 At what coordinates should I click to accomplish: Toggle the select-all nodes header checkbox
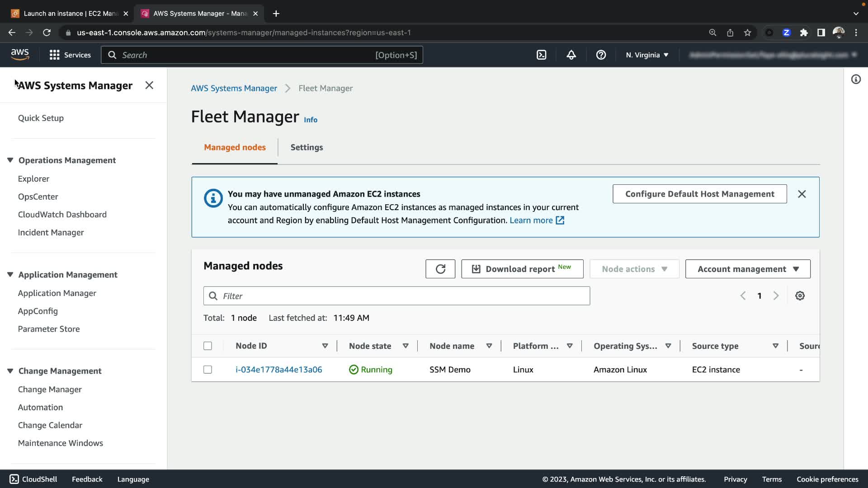click(208, 346)
